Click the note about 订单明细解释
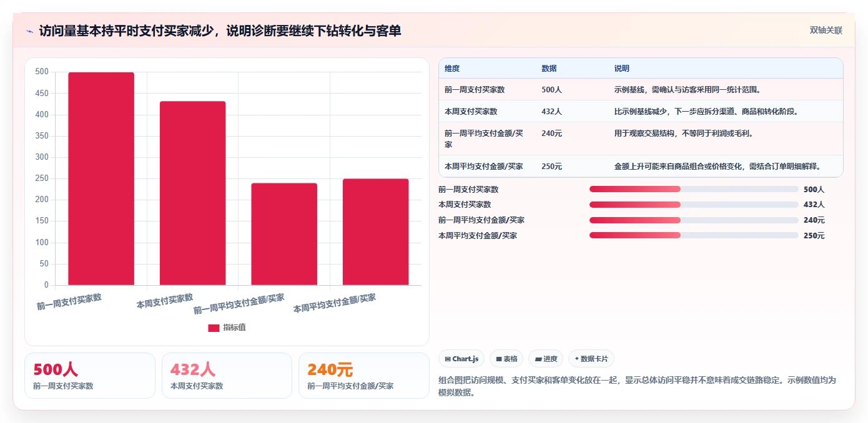Image resolution: width=868 pixels, height=423 pixels. pos(717,167)
